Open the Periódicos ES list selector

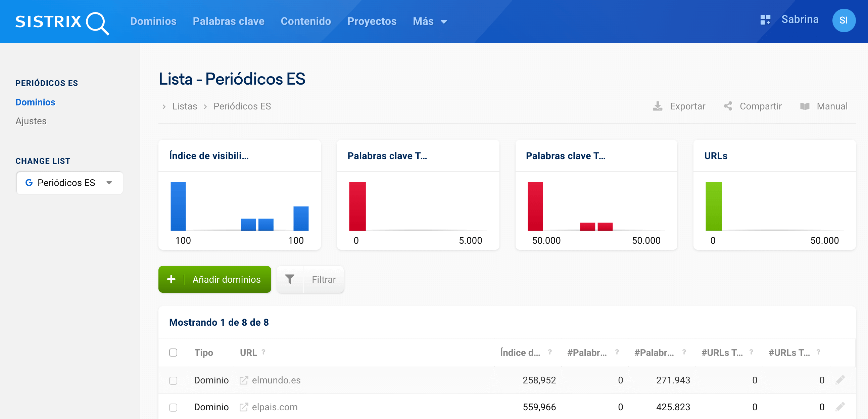click(69, 183)
